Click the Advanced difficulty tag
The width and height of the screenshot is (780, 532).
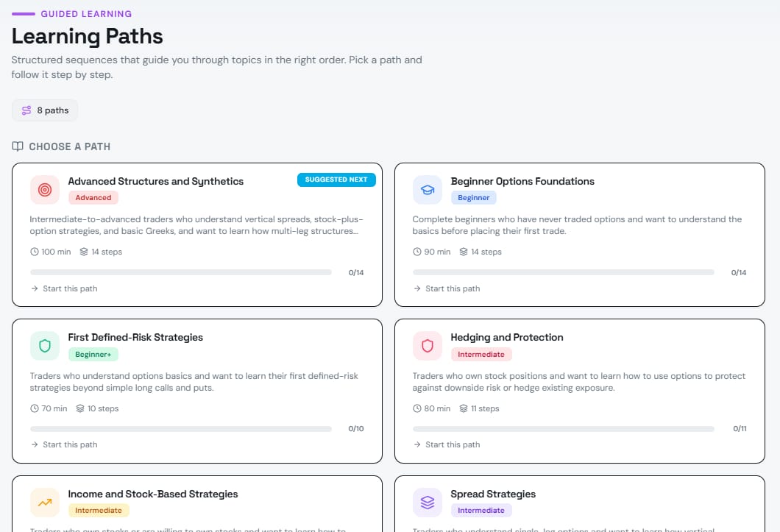pyautogui.click(x=93, y=197)
